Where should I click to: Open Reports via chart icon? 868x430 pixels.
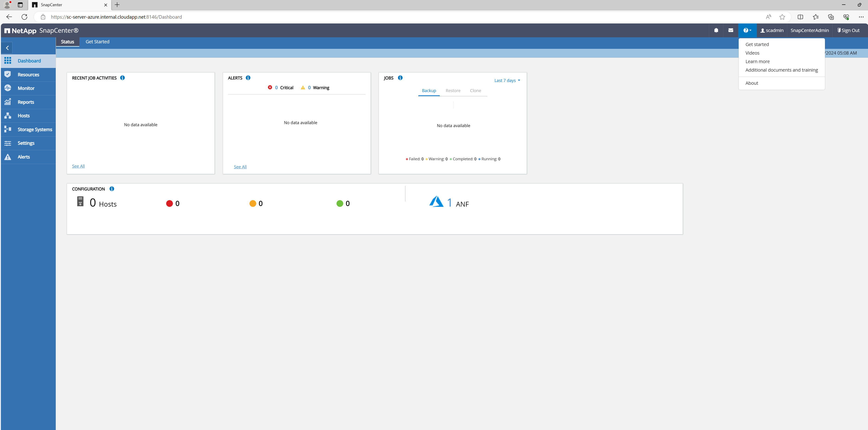click(8, 102)
